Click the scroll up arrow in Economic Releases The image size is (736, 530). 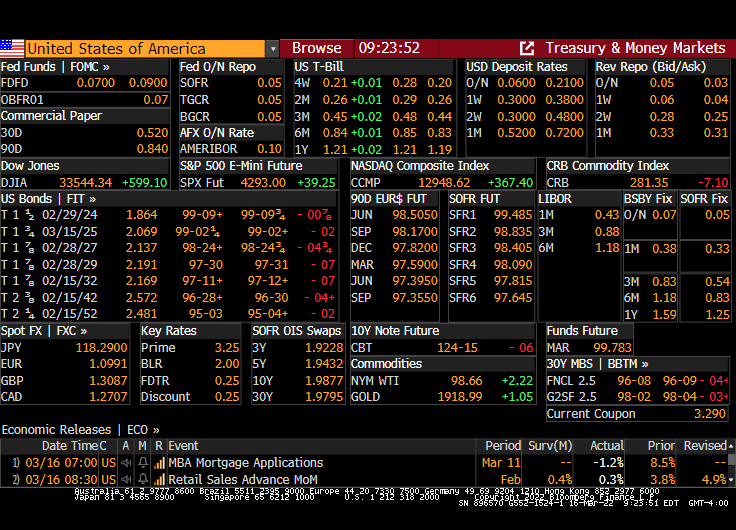[731, 446]
